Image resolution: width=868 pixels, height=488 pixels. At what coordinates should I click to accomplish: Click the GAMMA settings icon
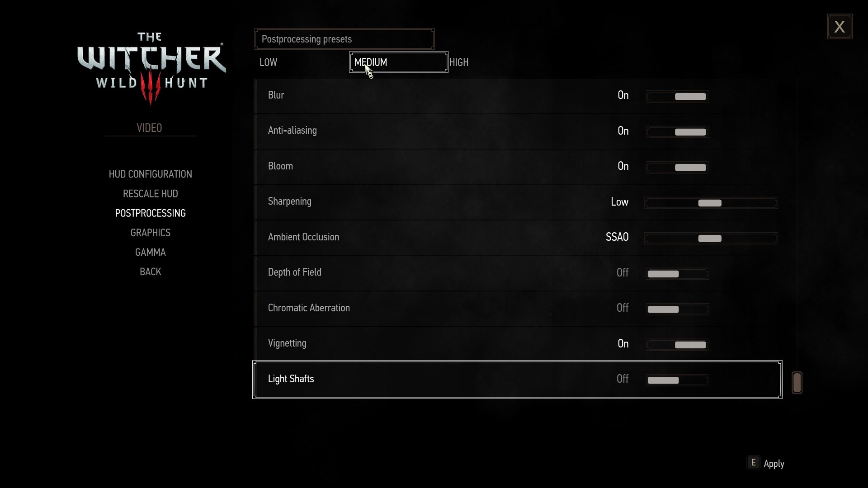point(150,252)
